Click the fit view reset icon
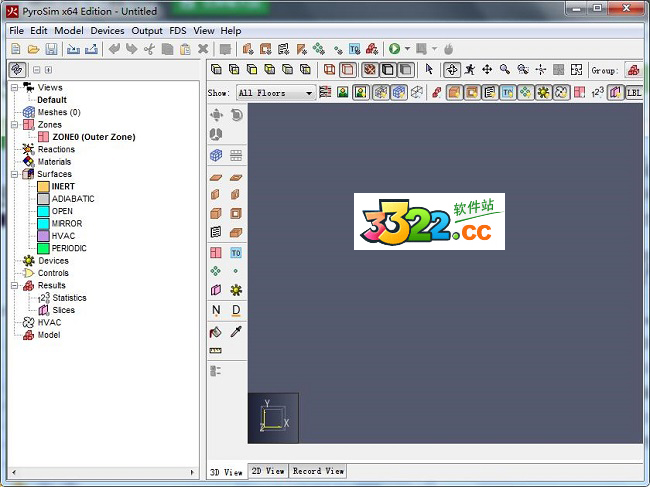 point(576,70)
